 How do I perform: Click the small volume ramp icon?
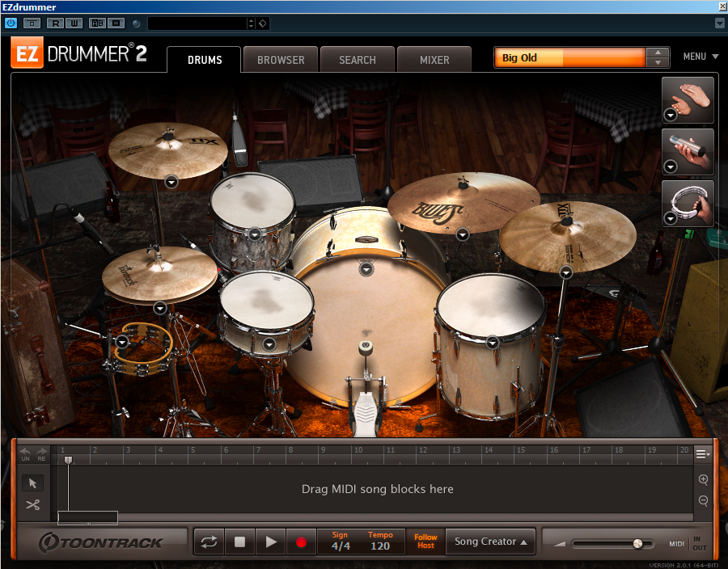[560, 544]
